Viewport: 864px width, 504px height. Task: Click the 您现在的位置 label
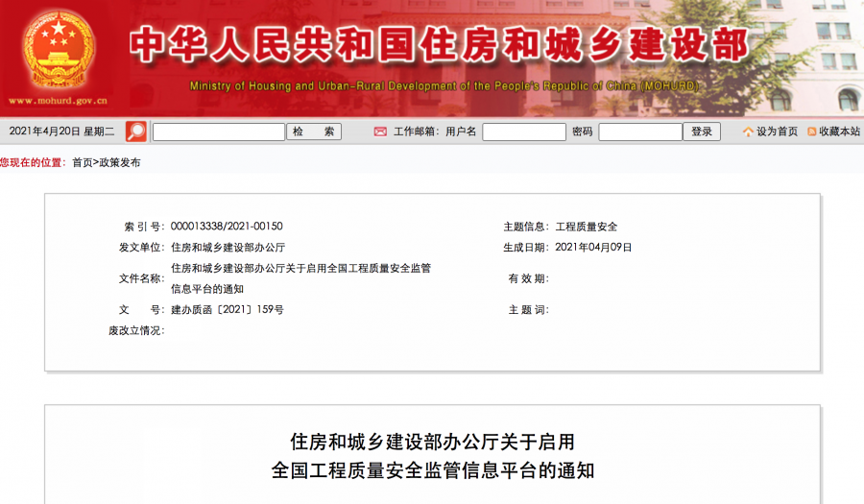[x=33, y=162]
